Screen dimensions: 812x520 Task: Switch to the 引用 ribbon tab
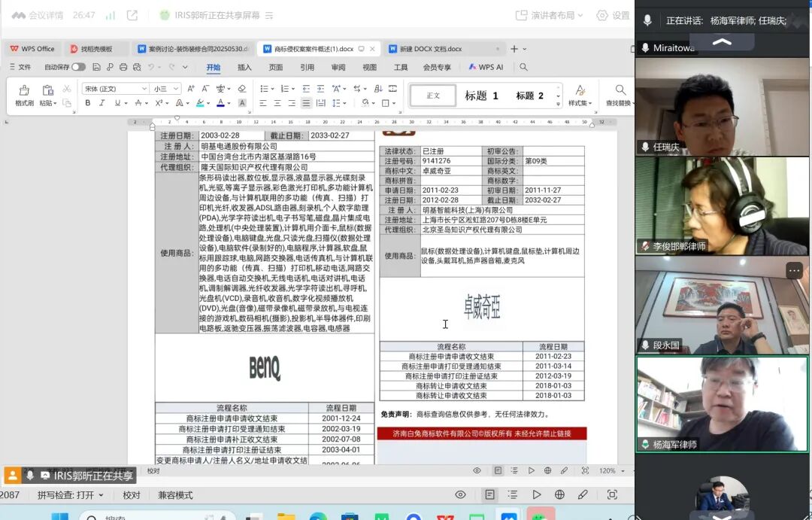tap(307, 67)
